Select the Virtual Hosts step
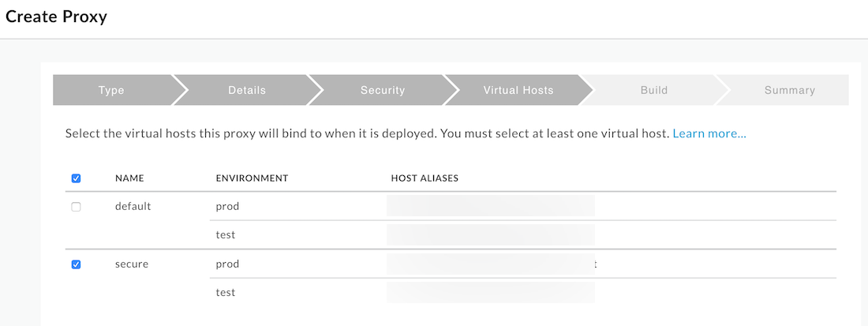Screen dimensions: 868x326 (518, 90)
